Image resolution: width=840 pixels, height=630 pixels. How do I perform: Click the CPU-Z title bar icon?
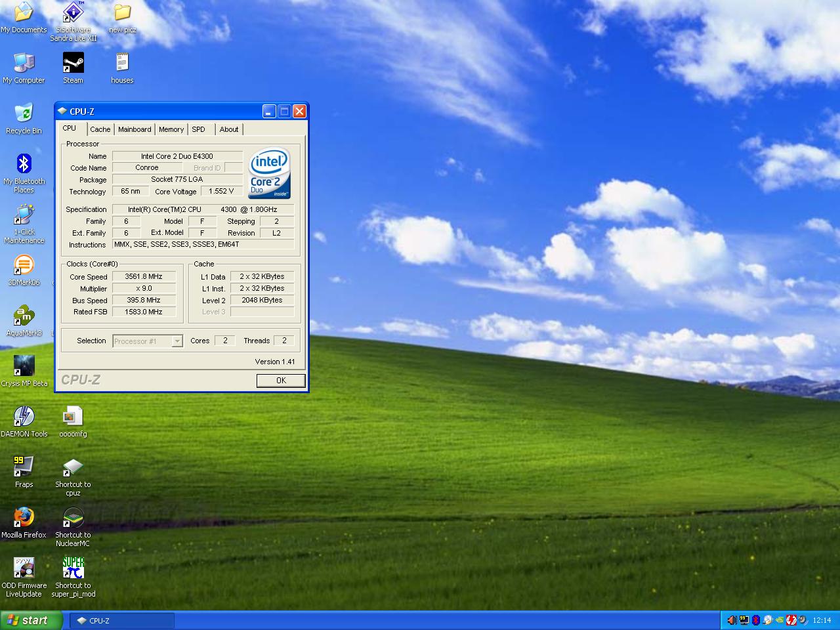click(x=62, y=112)
